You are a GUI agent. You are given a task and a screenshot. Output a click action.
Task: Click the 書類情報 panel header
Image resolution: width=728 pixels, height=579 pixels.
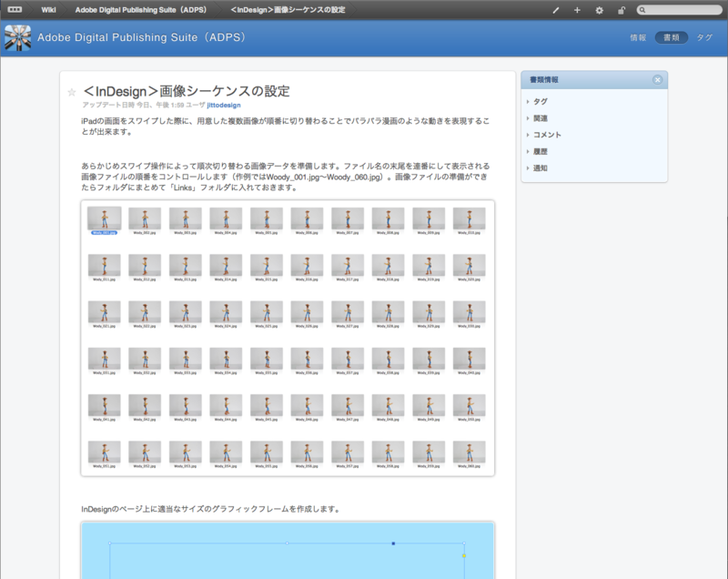pos(594,80)
